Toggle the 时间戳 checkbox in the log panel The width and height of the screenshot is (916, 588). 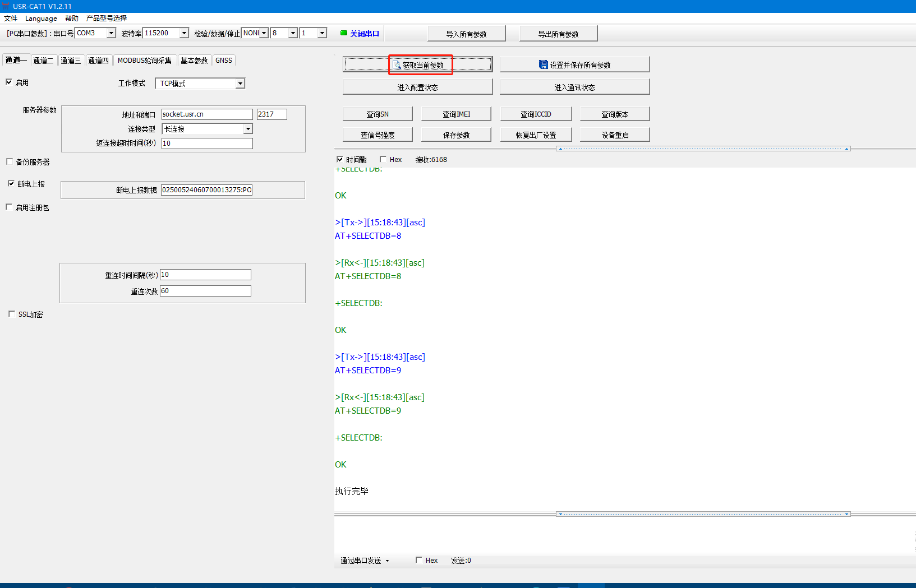click(339, 159)
